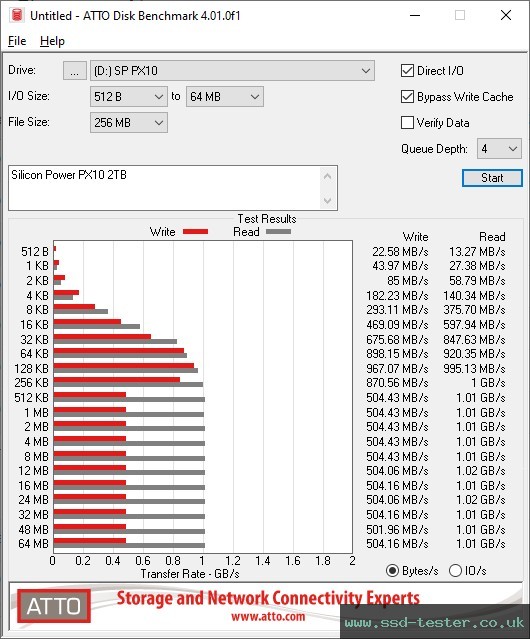This screenshot has width=530, height=639.
Task: Switch results to IO/s
Action: click(x=455, y=571)
